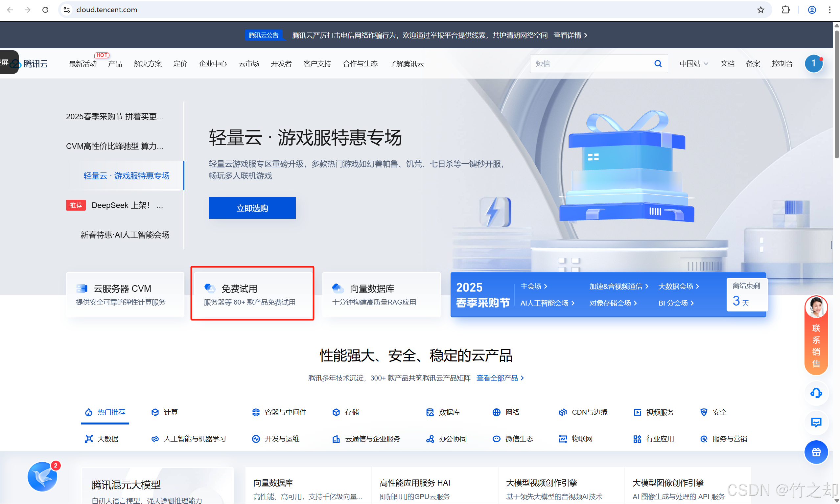Click the blue bird assistant icon
Screen dimensions: 840x504
coord(42,476)
